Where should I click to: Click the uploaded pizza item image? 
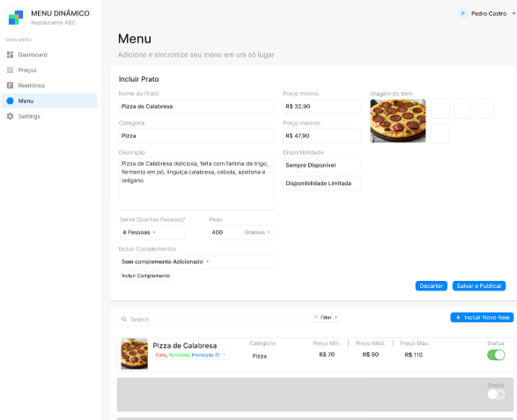click(398, 121)
